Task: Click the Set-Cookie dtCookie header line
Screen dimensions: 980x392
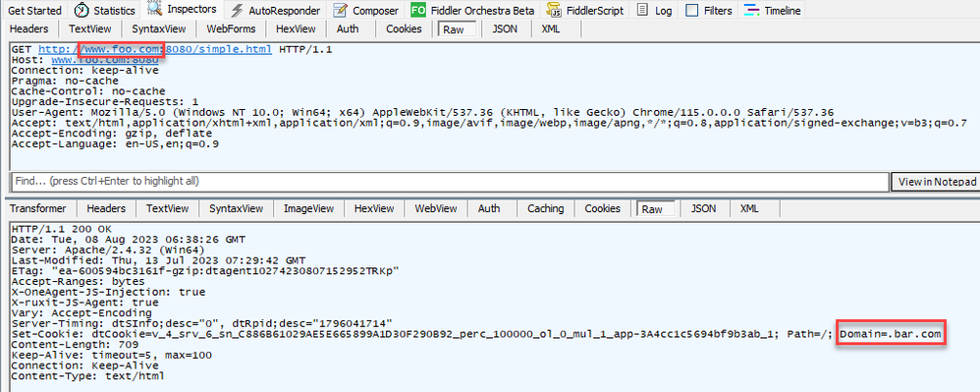Action: tap(476, 334)
